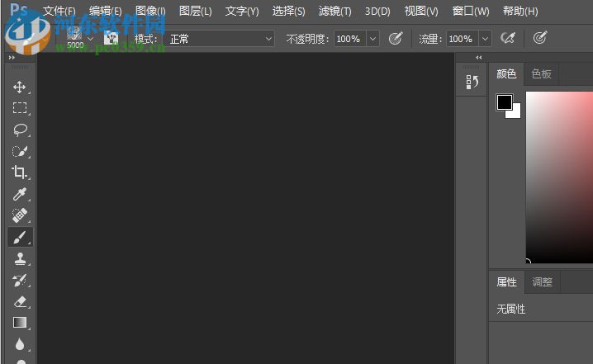Open the flow slider dropdown arrow
The height and width of the screenshot is (364, 593).
(x=485, y=39)
